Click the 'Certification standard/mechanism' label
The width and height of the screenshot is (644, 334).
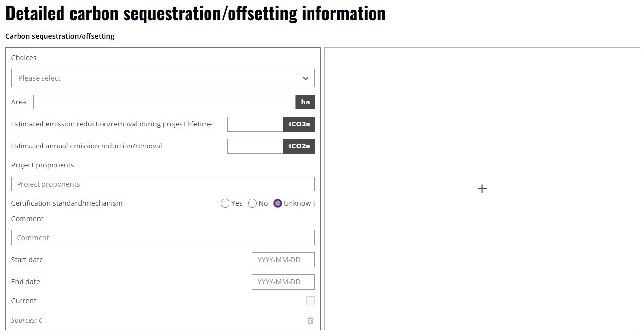click(67, 203)
